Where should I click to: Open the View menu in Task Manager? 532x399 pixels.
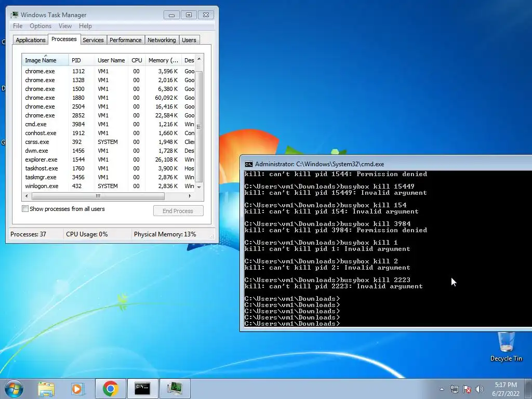click(65, 26)
